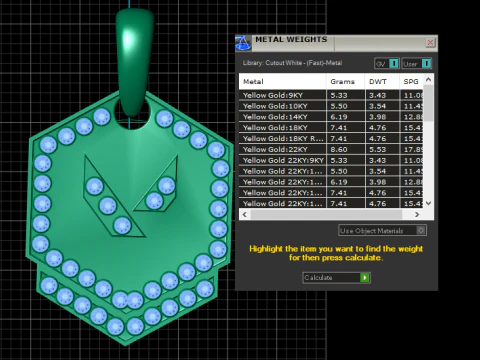Click the horizontal scrollbar thumb
Viewport: 480px width, 360px height.
coord(326,214)
